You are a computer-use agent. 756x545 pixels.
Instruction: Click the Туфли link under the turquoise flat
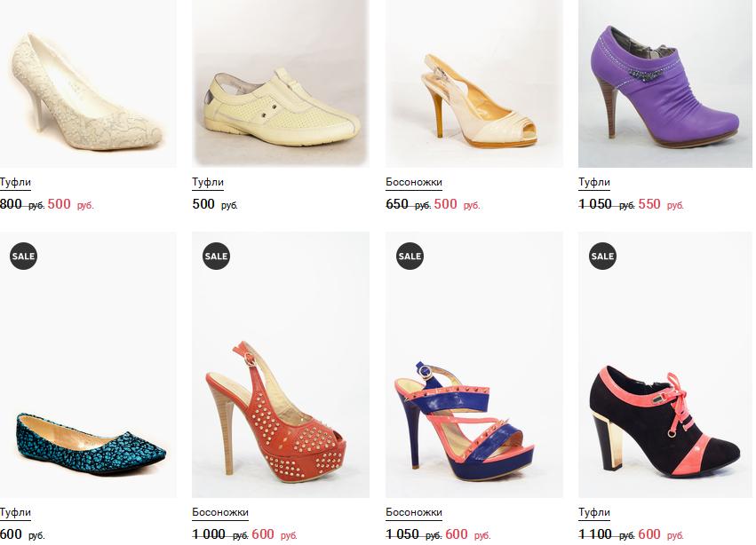tap(15, 512)
